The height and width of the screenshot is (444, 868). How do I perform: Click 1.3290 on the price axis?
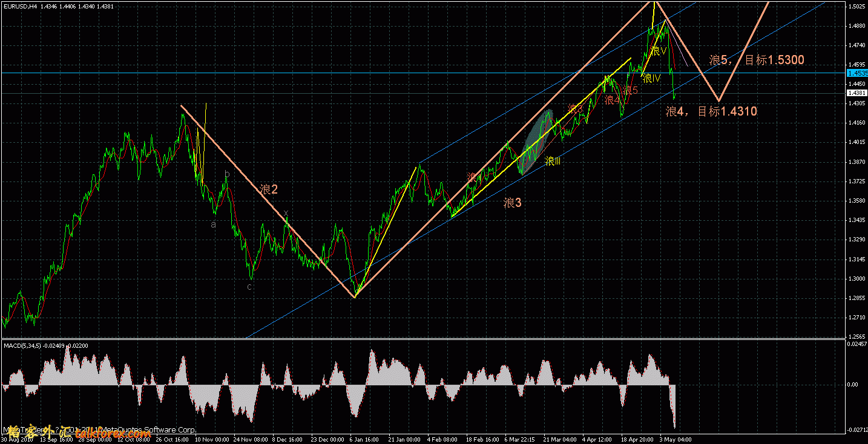pos(856,240)
